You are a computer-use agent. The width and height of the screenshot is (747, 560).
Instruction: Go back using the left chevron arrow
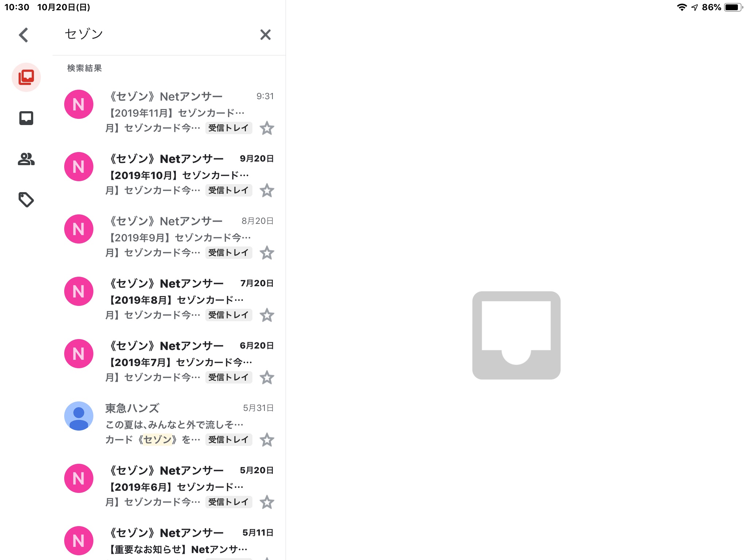click(24, 35)
